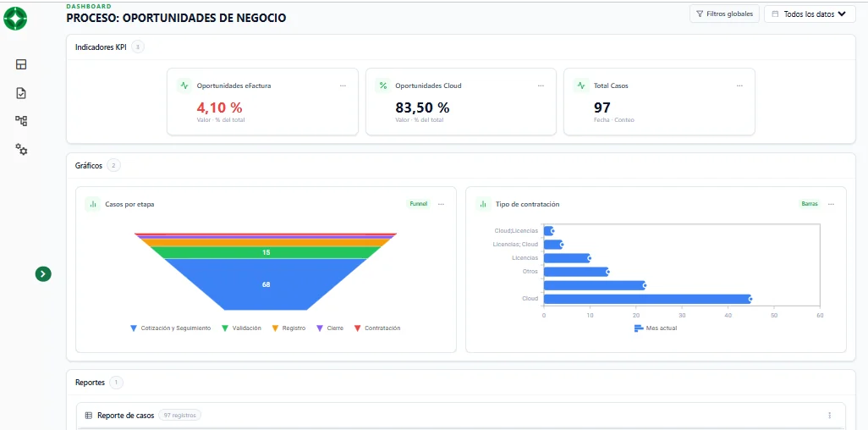Click the Oportunidades Cloud percent icon

coord(382,85)
